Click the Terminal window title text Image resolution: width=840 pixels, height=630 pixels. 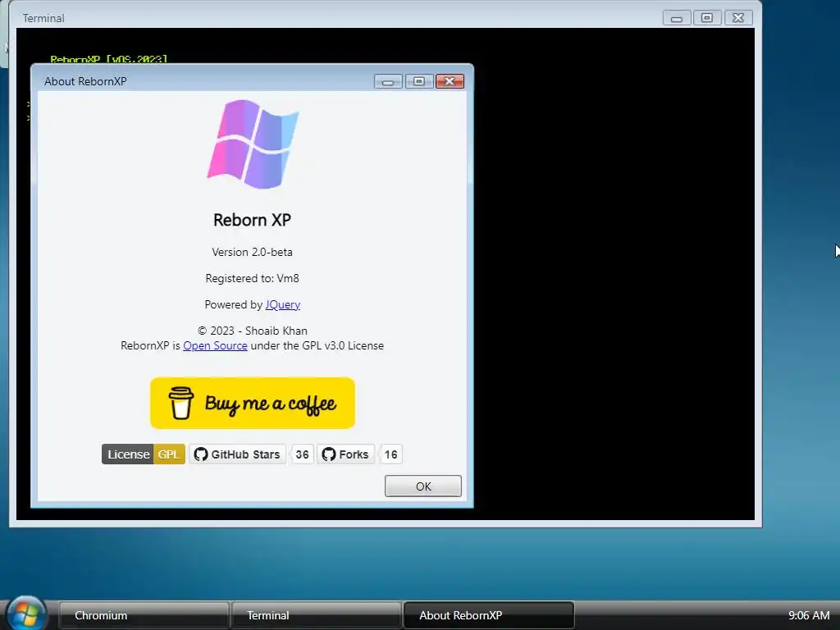click(43, 18)
